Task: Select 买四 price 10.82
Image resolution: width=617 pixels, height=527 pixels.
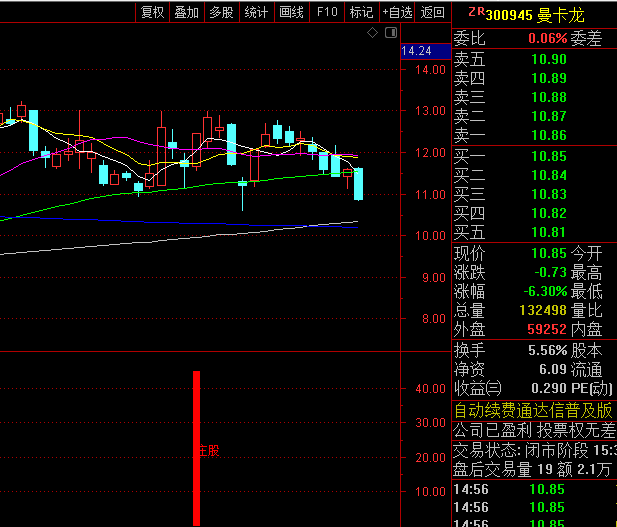Action: [x=549, y=213]
